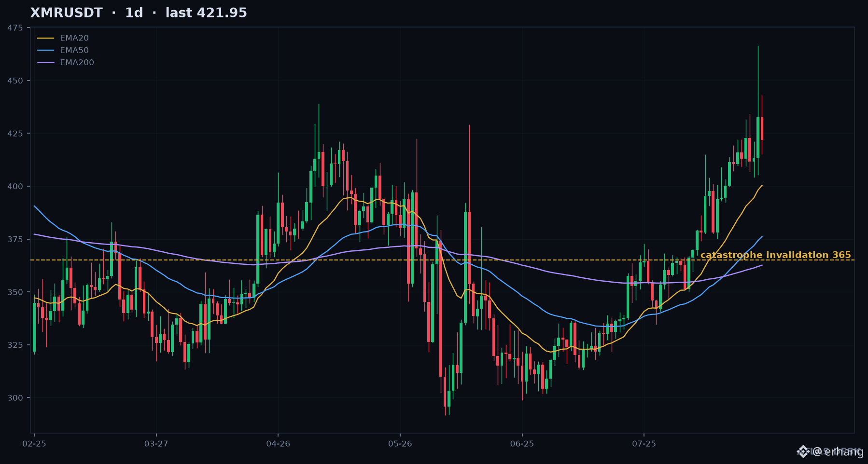This screenshot has height=464, width=868.
Task: Select the EMA200 legend label
Action: pos(77,63)
